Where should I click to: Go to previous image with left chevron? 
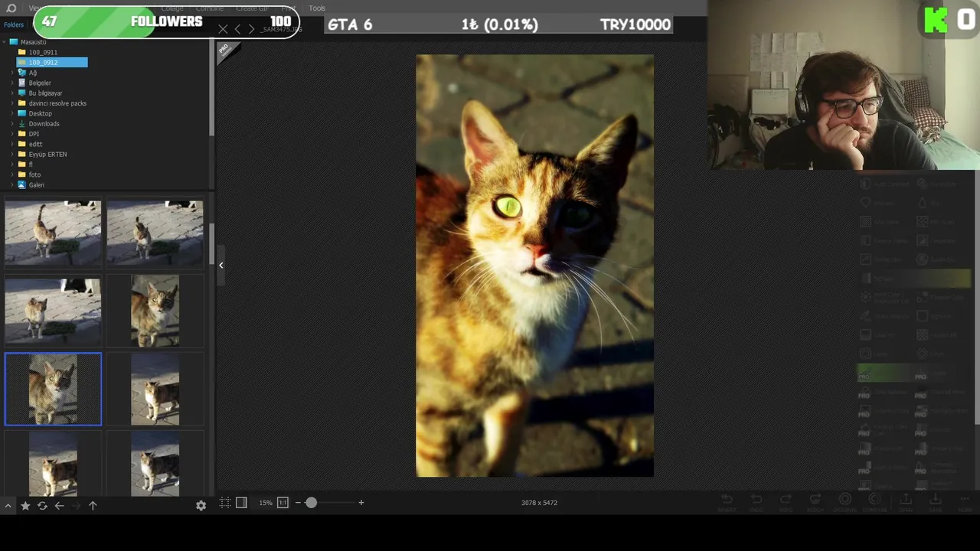pyautogui.click(x=237, y=29)
